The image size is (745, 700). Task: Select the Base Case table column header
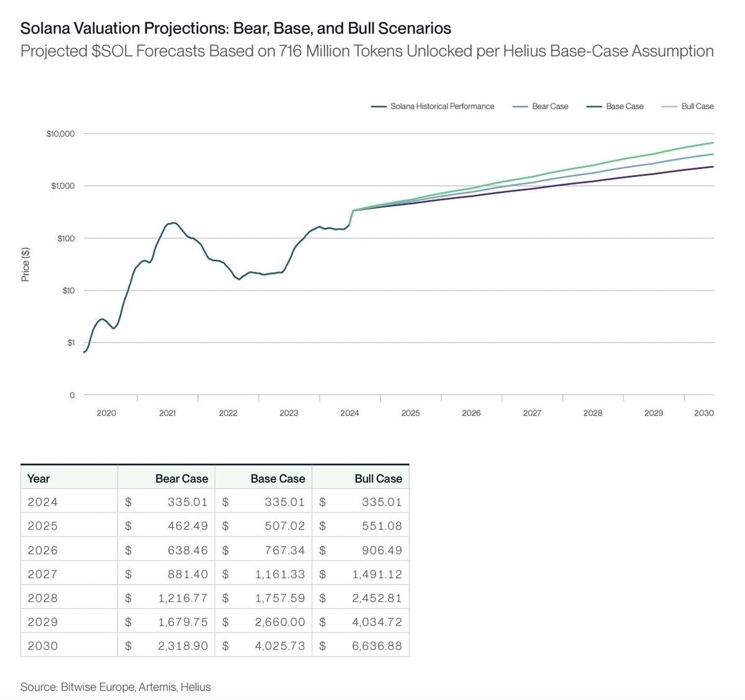[278, 478]
